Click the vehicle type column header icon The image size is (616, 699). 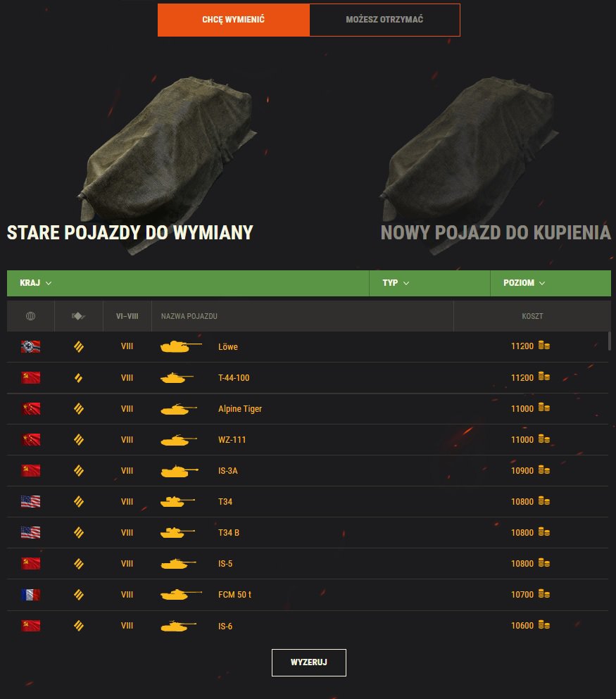tap(78, 316)
